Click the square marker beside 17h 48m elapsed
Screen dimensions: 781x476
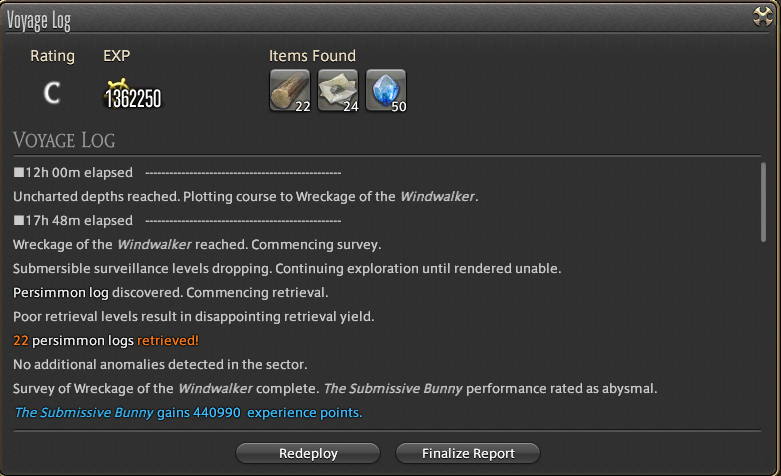[x=19, y=220]
